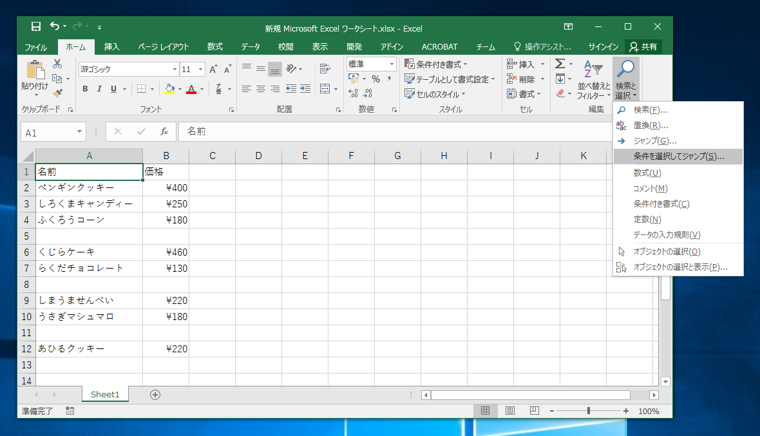Open the font size dropdown
This screenshot has height=436, width=760.
200,69
